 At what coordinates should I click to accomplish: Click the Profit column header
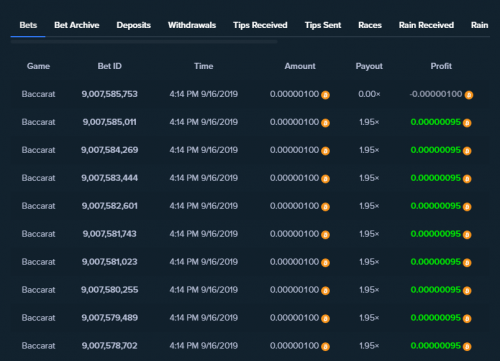coord(441,66)
